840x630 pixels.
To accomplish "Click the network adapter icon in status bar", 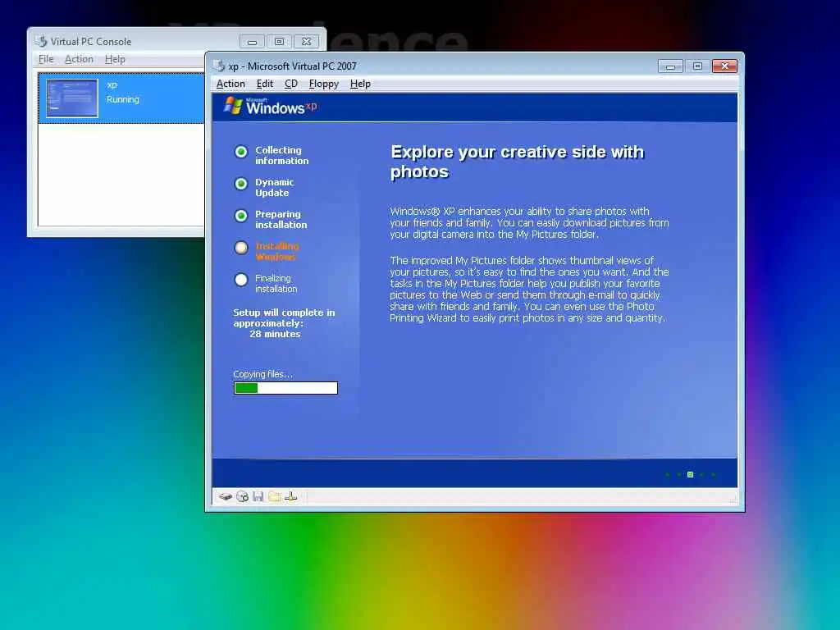I will pos(291,496).
